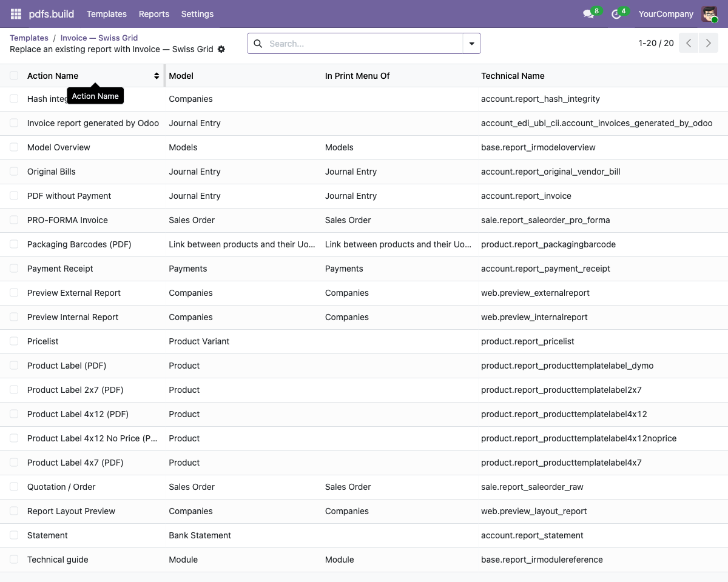Check the Payment Receipt row checkbox

click(14, 269)
